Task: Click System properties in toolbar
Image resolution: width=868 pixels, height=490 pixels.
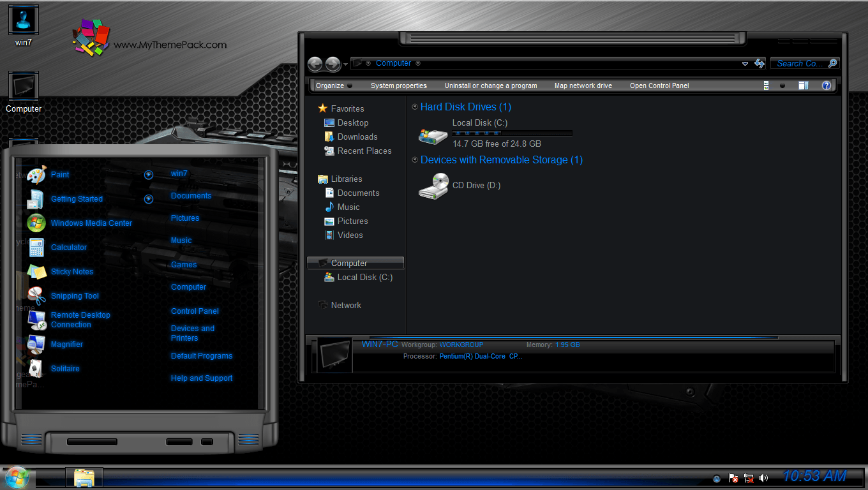Action: (399, 85)
